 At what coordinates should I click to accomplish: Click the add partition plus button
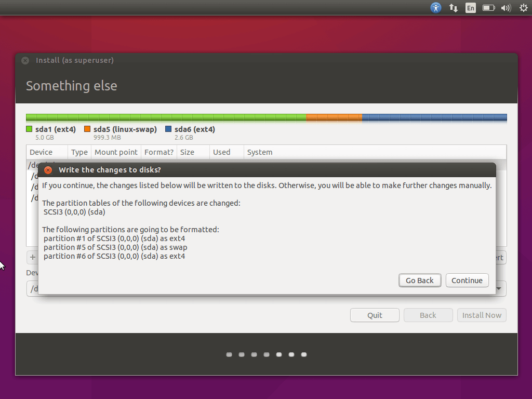click(33, 257)
